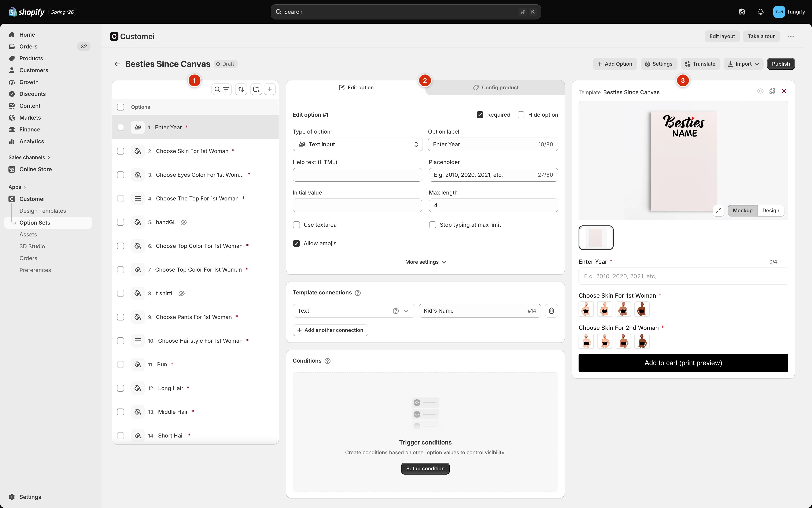Expand the Sales channels section
Screen dimensions: 812x508
(x=29, y=157)
